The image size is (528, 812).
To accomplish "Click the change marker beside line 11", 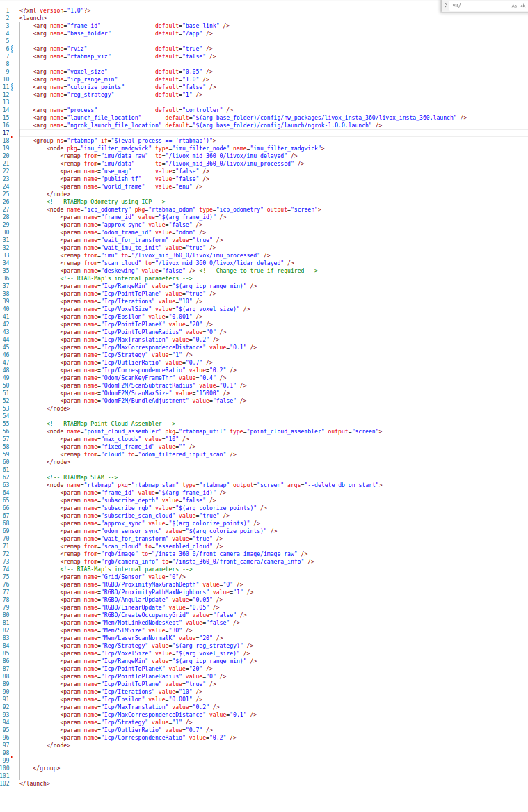I will tap(12, 86).
